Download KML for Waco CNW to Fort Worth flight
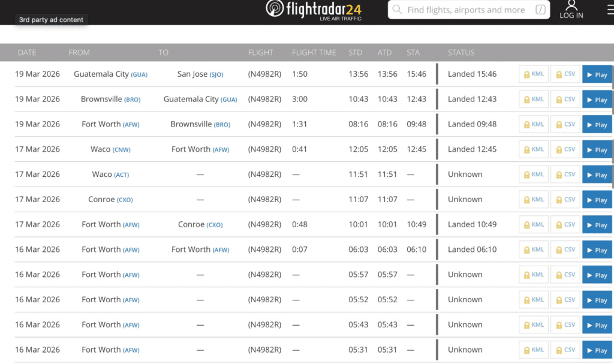Viewport: 614px width, 364px height. (534, 149)
